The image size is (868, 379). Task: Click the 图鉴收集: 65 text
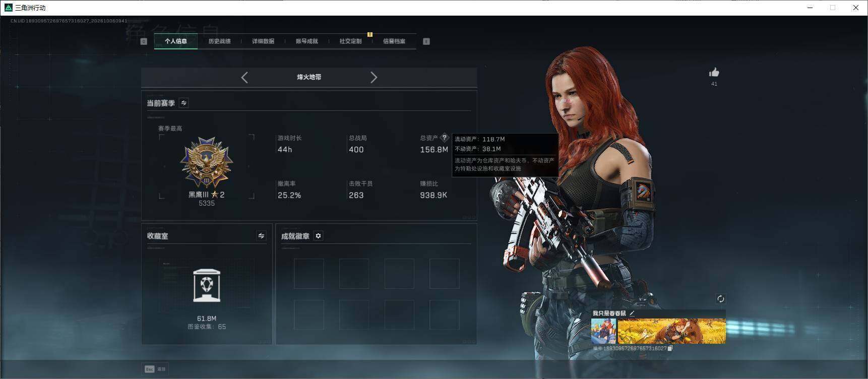point(207,327)
